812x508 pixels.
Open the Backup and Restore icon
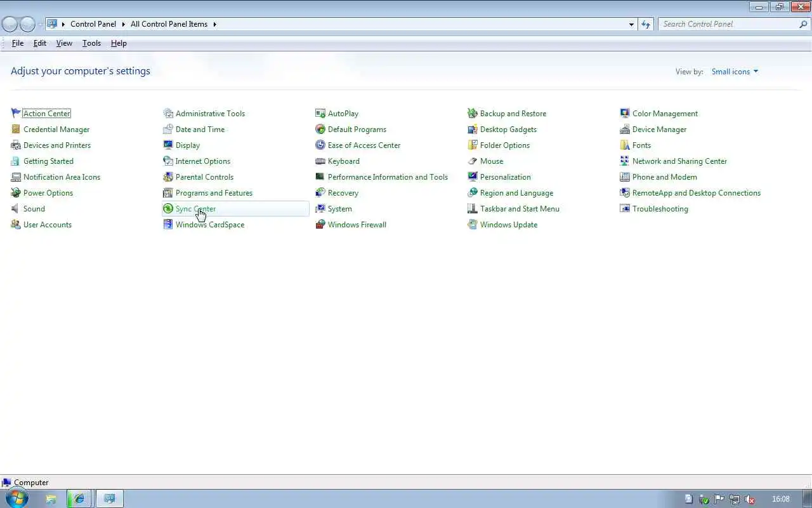(x=473, y=113)
